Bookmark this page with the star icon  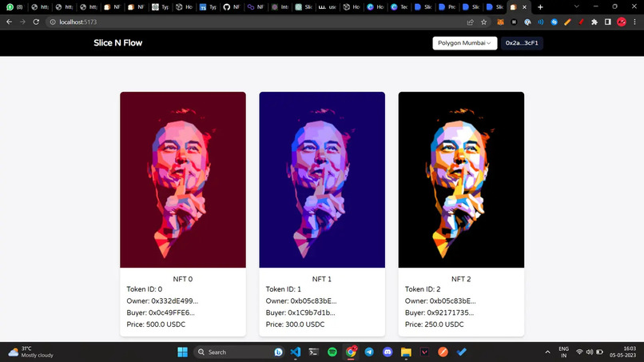484,22
